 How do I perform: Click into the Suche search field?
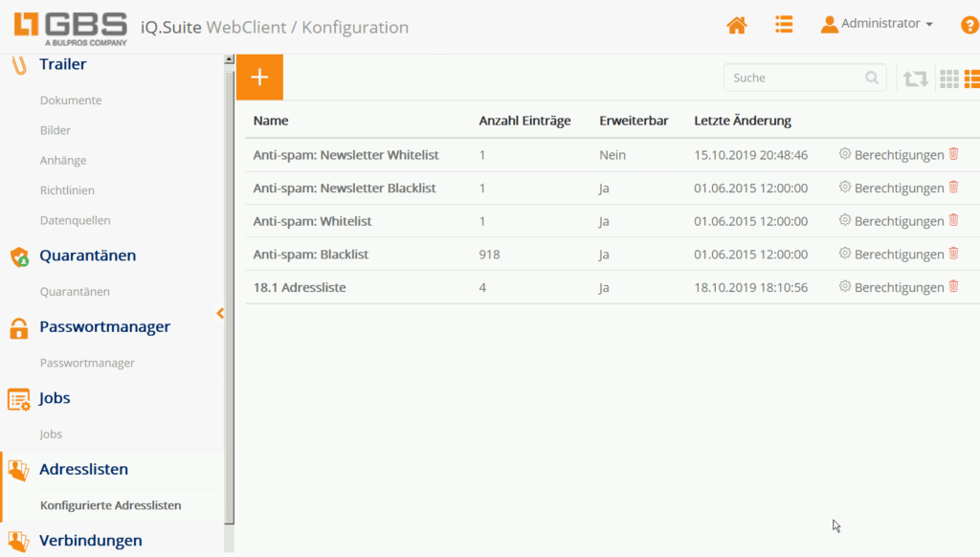coord(794,78)
